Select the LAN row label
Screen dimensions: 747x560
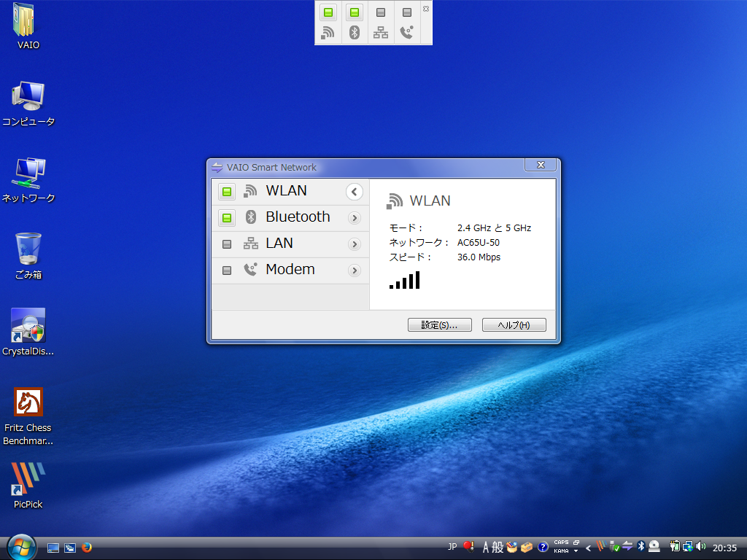279,243
